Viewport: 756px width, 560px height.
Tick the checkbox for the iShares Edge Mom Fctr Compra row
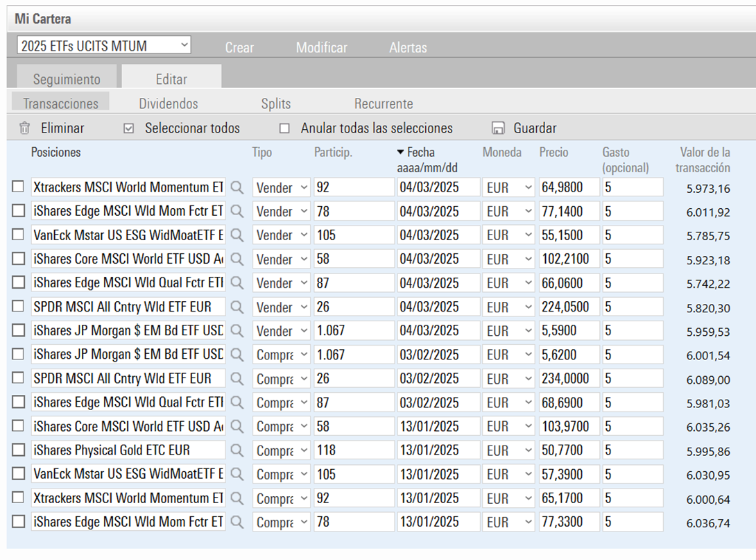(x=18, y=521)
